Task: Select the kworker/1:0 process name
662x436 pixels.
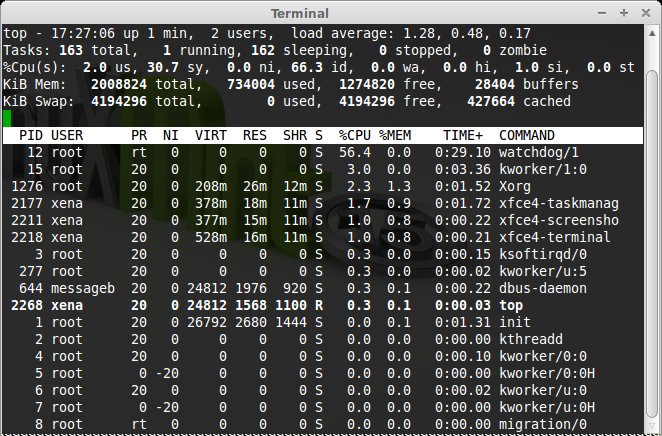Action: [x=543, y=169]
